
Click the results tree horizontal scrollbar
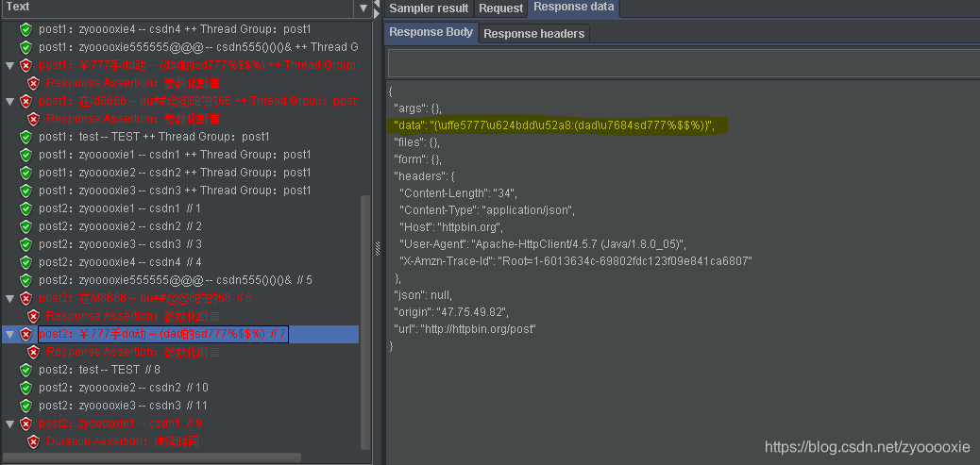[152, 457]
